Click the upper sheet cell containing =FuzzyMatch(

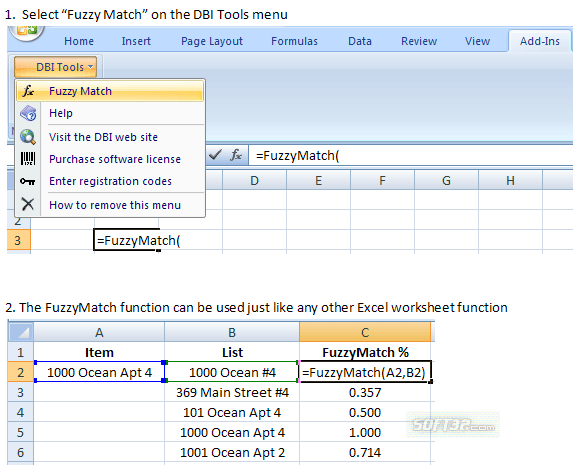(127, 240)
